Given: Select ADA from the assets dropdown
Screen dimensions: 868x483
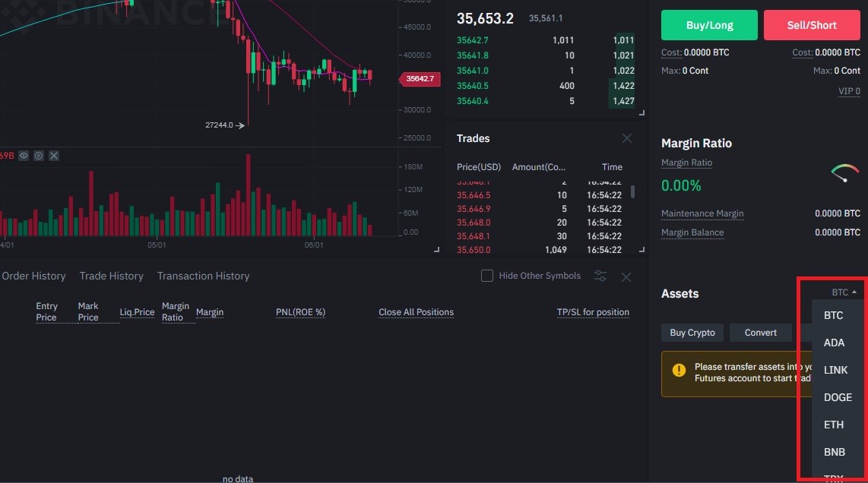Looking at the screenshot, I should pos(835,343).
